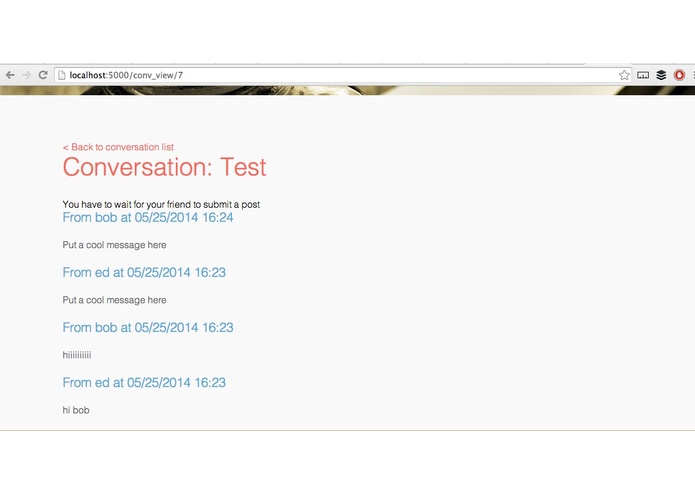
Task: Click bob's 16:24 'Put a cool message here' text
Action: [114, 245]
